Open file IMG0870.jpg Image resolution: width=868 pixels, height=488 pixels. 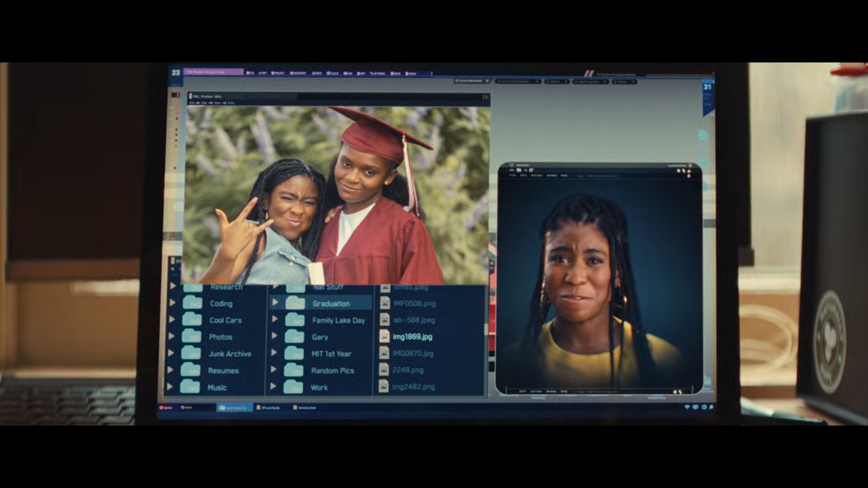(x=413, y=353)
